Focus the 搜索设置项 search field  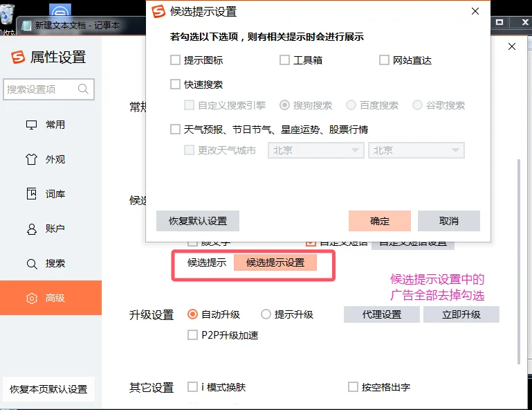pos(48,89)
